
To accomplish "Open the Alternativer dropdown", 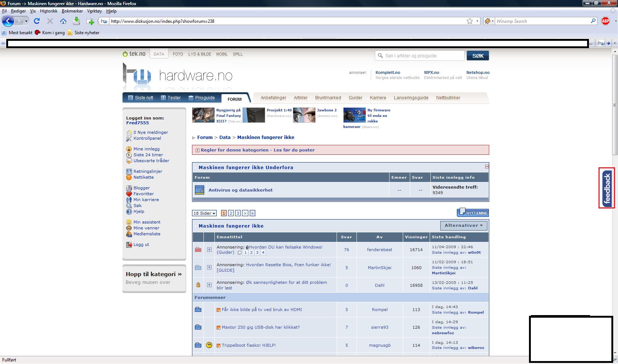I will [x=464, y=225].
